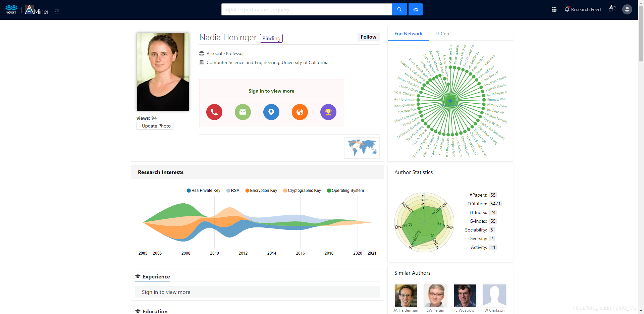Image resolution: width=644 pixels, height=314 pixels.
Task: Click the #Papers value 55
Action: coord(493,195)
